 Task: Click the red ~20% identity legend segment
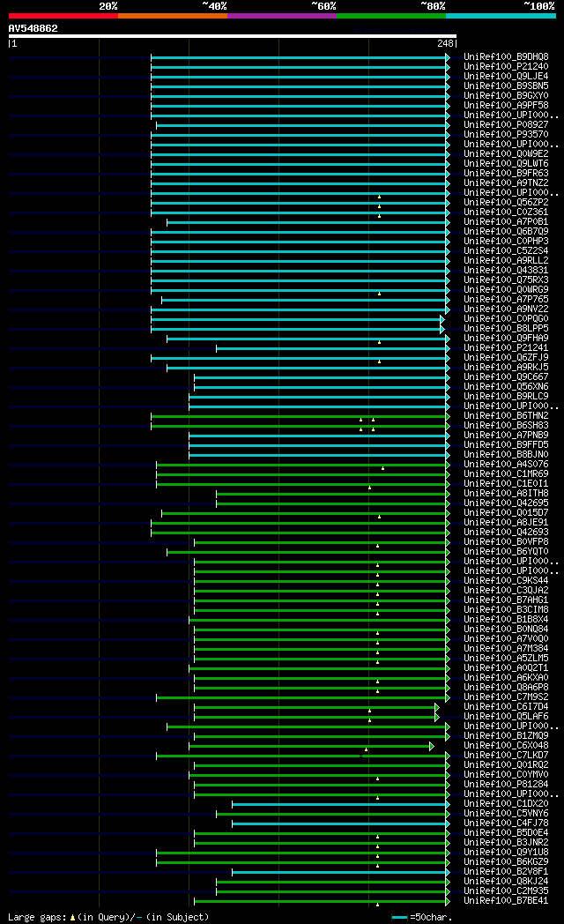coord(63,16)
